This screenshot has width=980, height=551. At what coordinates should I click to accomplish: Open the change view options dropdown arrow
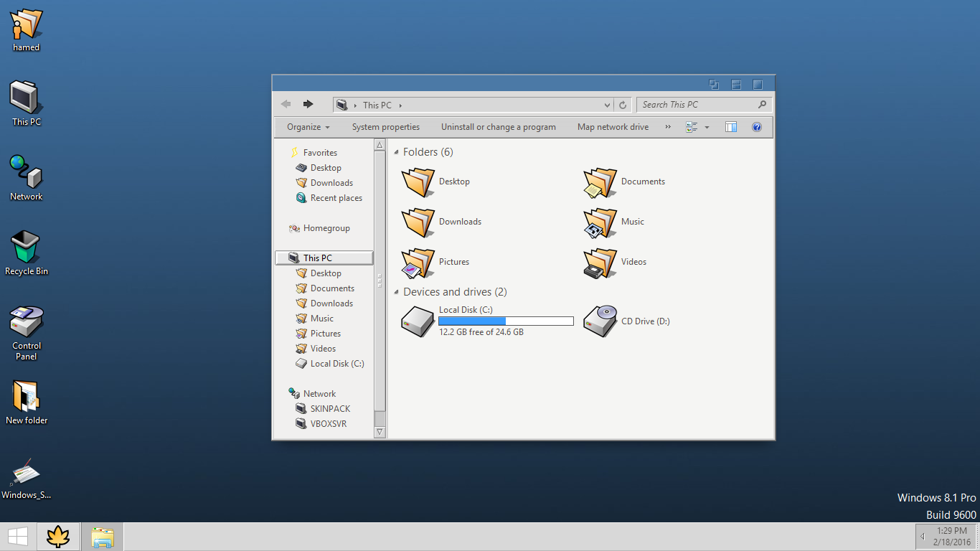coord(707,127)
